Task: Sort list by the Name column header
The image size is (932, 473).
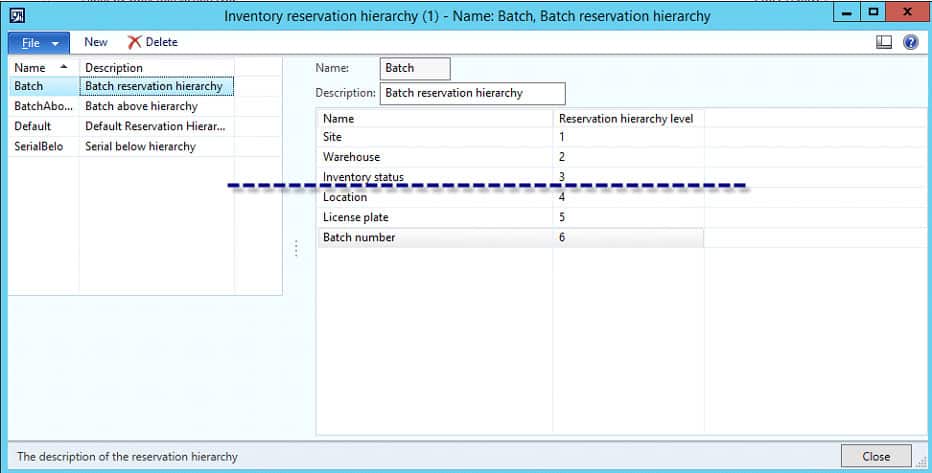Action: (43, 68)
